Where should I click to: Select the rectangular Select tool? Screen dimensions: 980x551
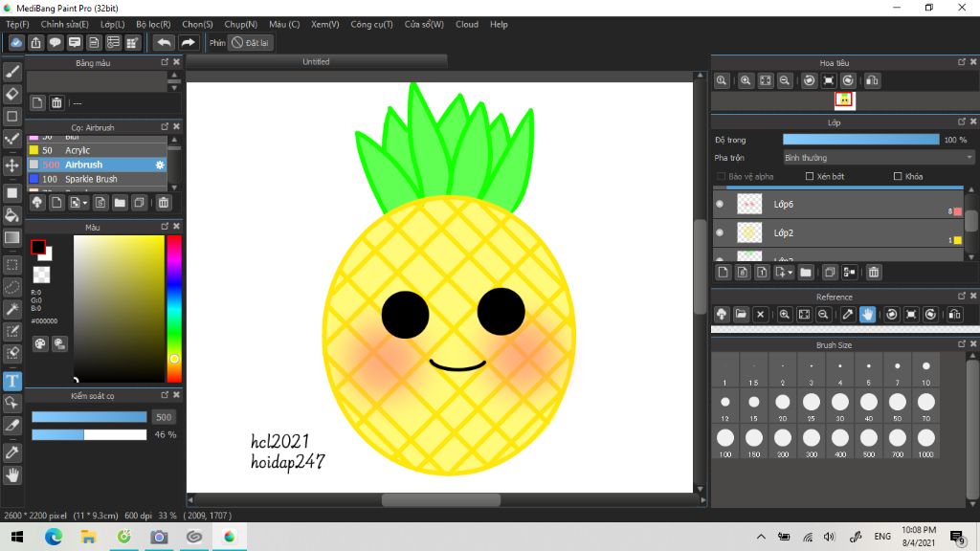pos(11,265)
